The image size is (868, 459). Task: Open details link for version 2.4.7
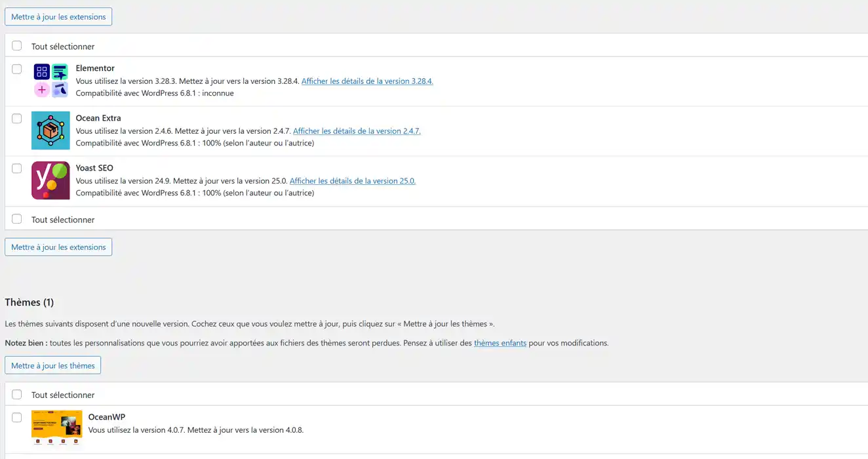(357, 131)
